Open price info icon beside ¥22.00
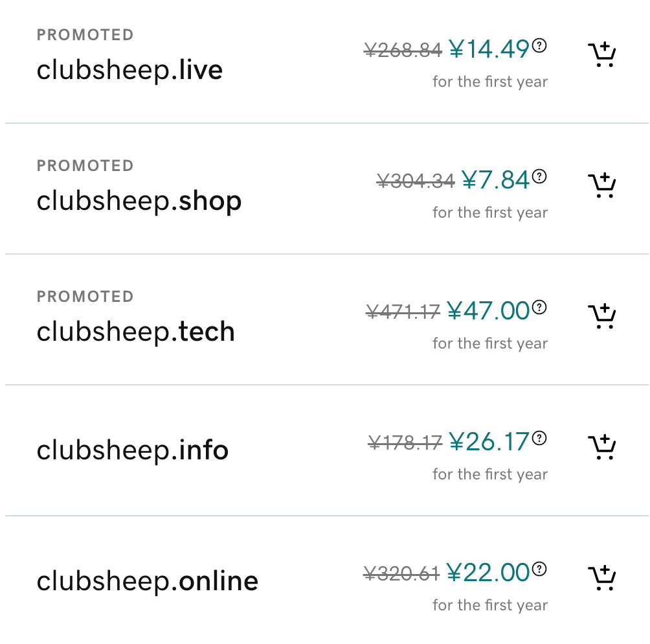Viewport: 650px width, 644px height. point(539,569)
